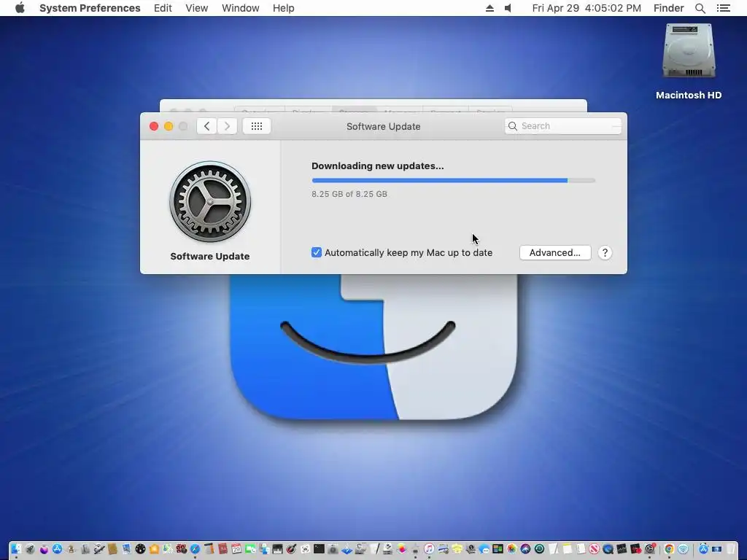Click the Advanced... button
The width and height of the screenshot is (747, 560).
tap(555, 253)
